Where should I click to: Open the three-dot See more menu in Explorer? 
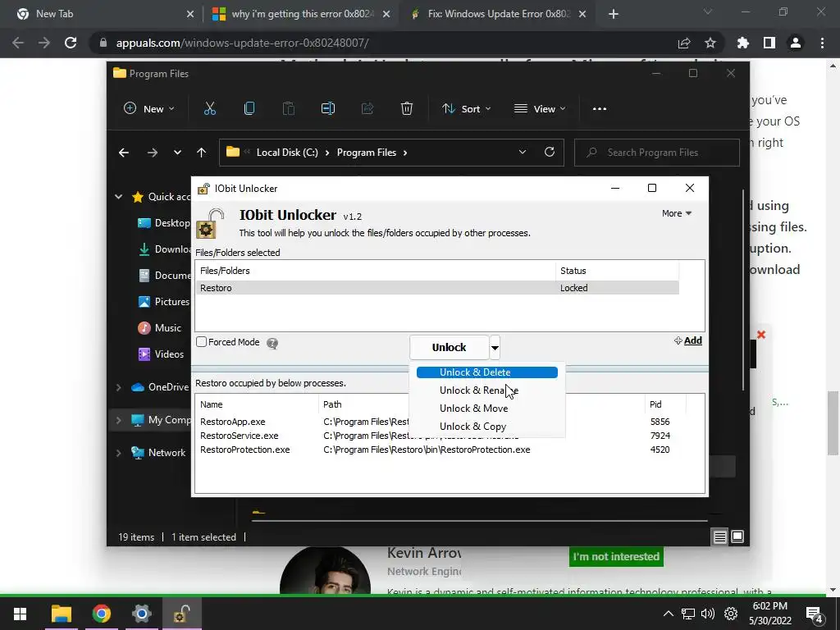[600, 109]
